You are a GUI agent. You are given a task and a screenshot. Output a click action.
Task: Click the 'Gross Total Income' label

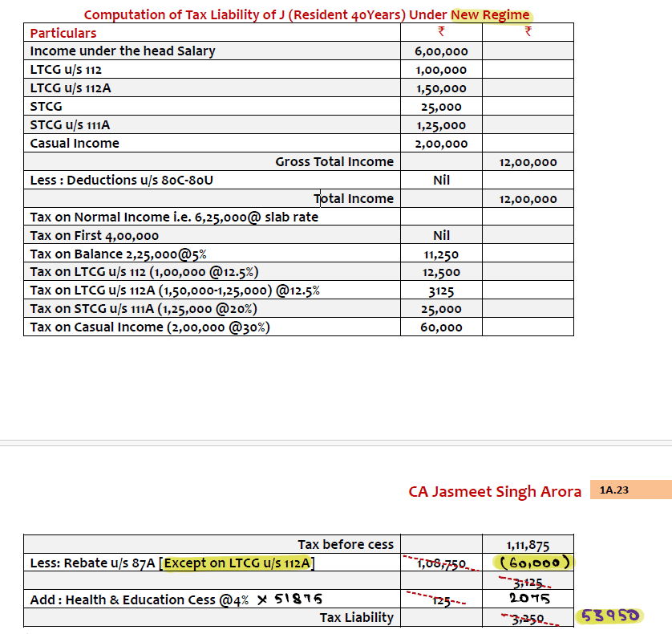coord(334,162)
